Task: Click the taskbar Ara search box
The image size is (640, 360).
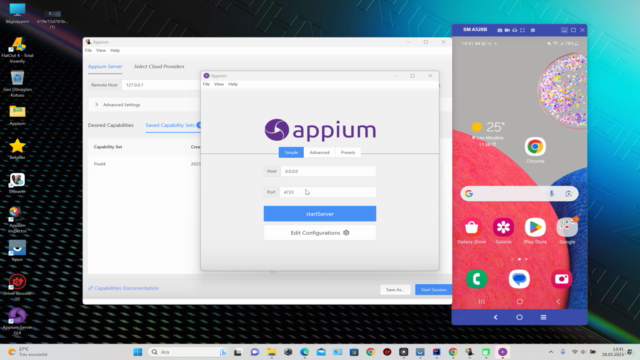Action: 188,352
